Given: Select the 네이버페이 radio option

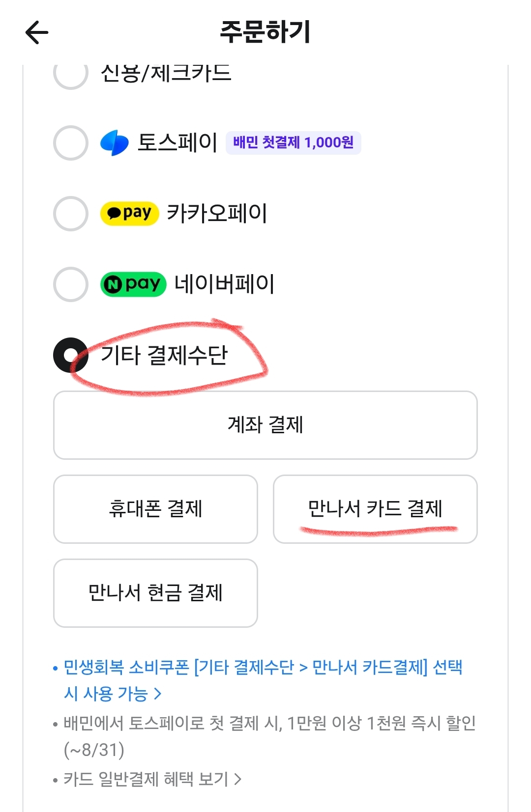Looking at the screenshot, I should click(70, 283).
